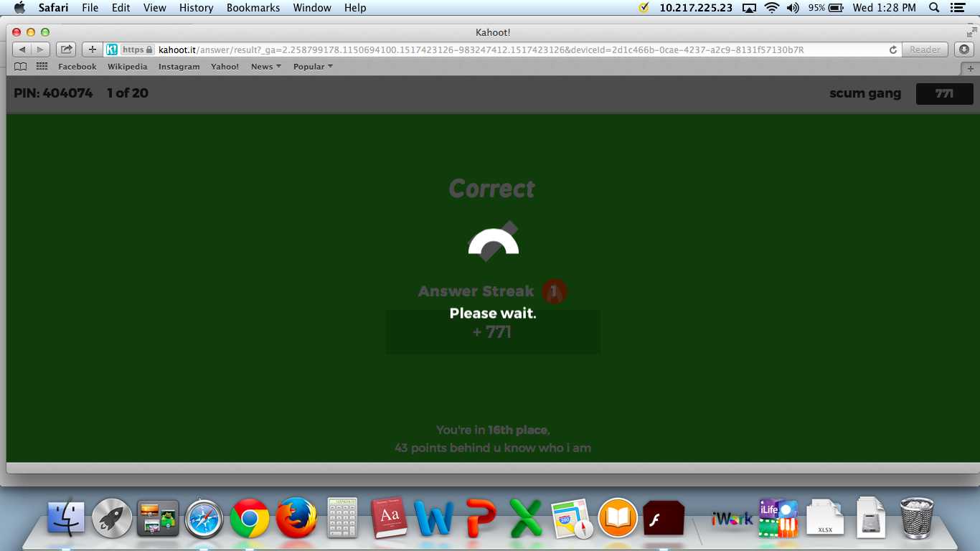Open the Safari downloads button

[964, 50]
